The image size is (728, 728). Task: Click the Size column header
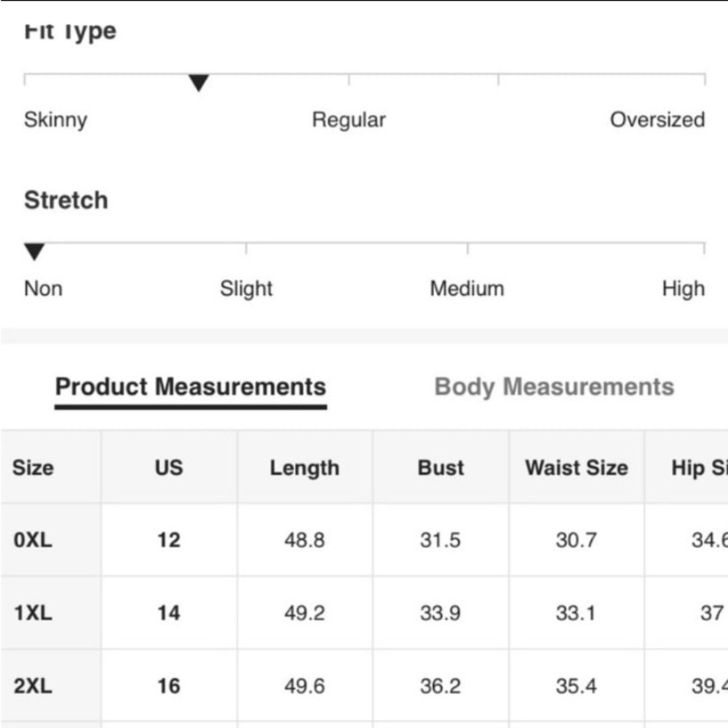click(33, 467)
